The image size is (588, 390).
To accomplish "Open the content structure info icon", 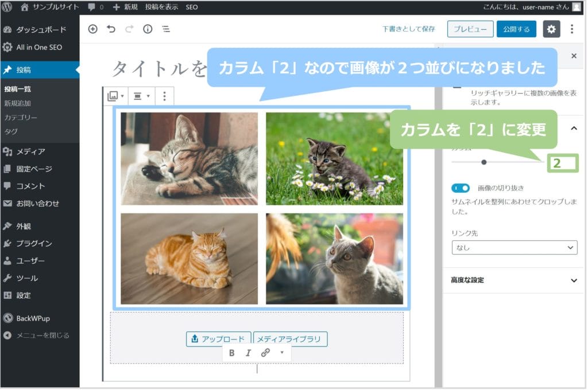I will [x=148, y=29].
